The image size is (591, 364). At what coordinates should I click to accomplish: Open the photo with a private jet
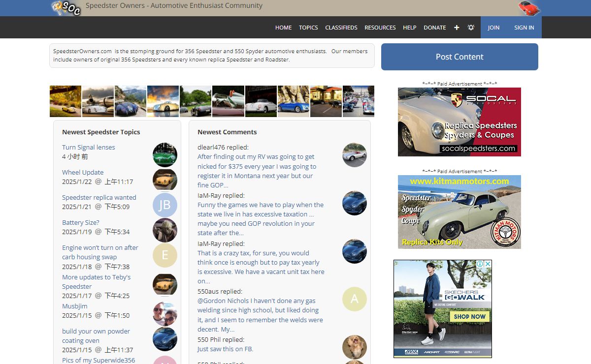(x=98, y=101)
